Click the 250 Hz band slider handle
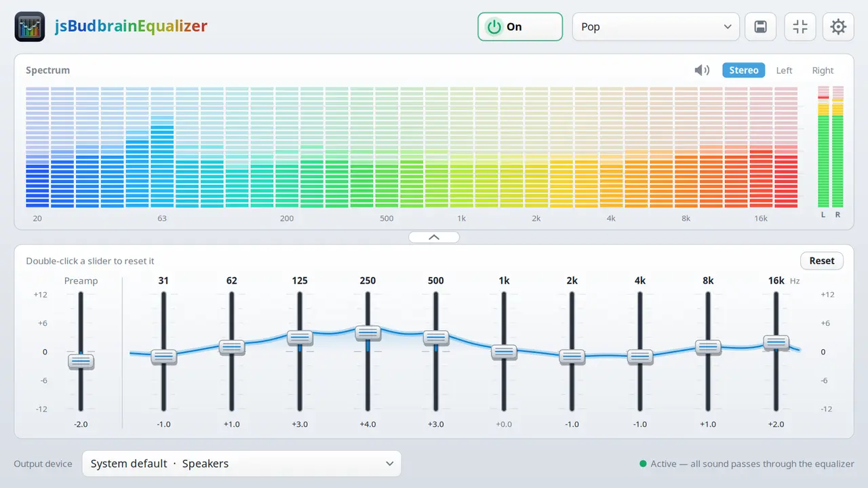 point(368,332)
